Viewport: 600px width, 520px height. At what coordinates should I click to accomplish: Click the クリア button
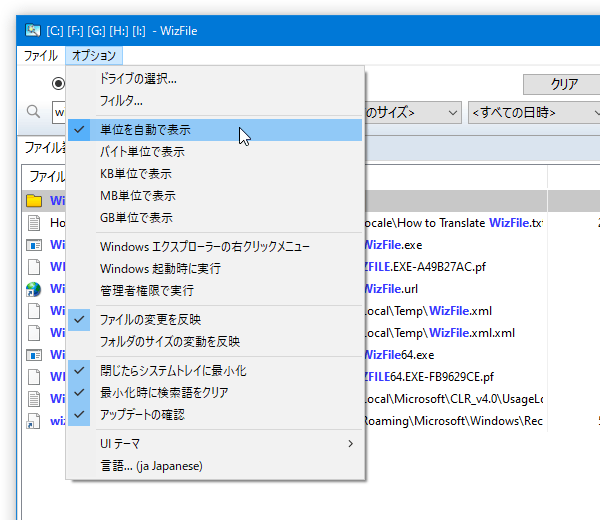[561, 84]
